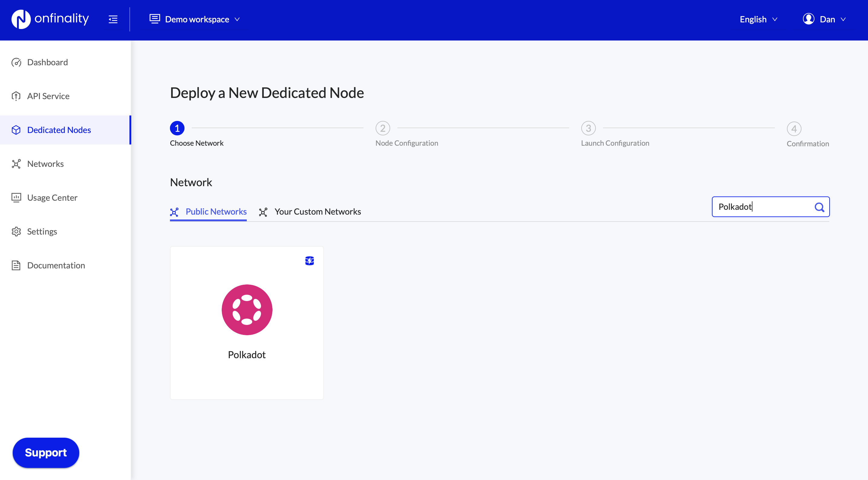868x480 pixels.
Task: Collapse the sidebar menu icon
Action: (113, 19)
